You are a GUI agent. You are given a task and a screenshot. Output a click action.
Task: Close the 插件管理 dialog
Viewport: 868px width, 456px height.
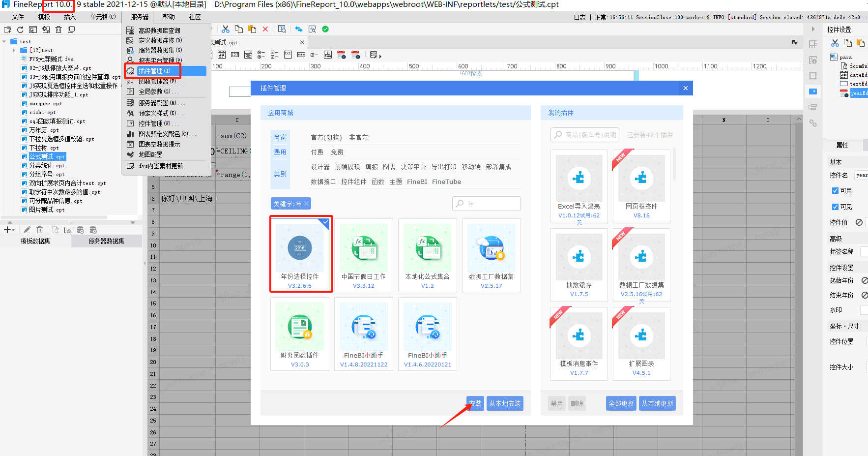point(686,88)
